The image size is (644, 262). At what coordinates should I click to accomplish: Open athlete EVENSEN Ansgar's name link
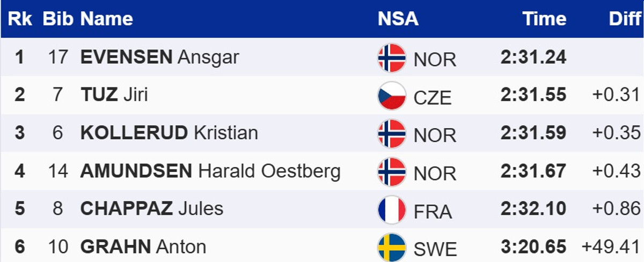coord(159,57)
